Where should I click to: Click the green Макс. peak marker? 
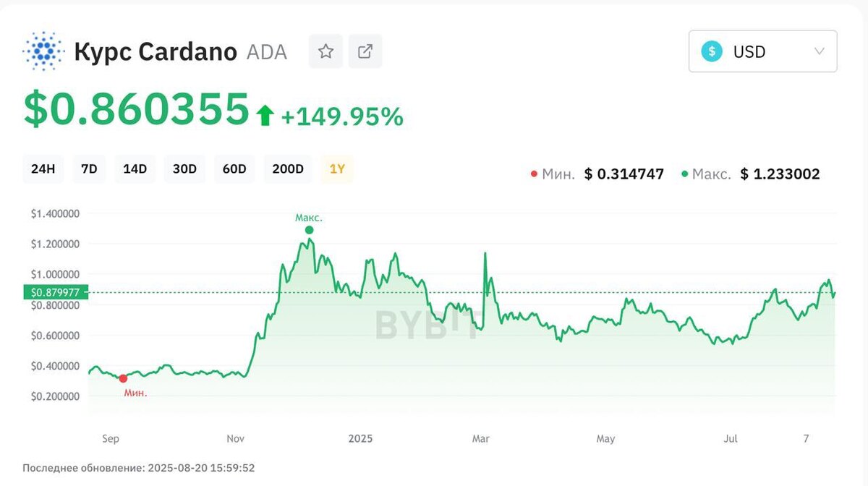point(310,230)
